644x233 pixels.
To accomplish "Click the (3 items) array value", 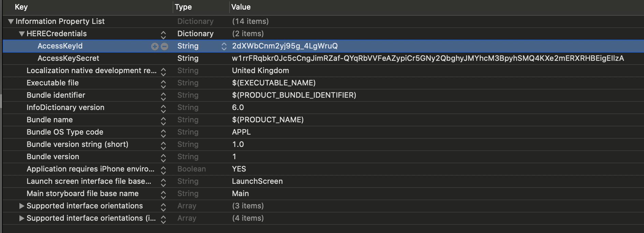I will 248,206.
